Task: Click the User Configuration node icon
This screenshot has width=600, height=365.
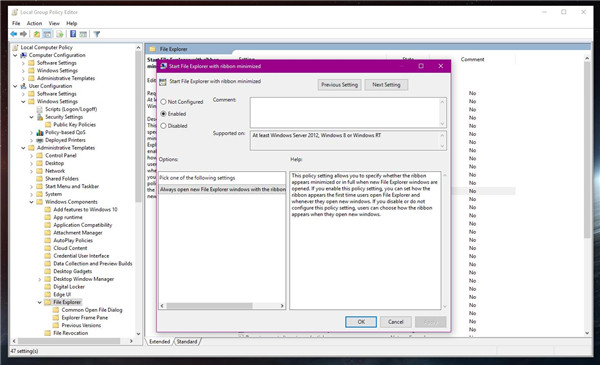Action: (23, 86)
